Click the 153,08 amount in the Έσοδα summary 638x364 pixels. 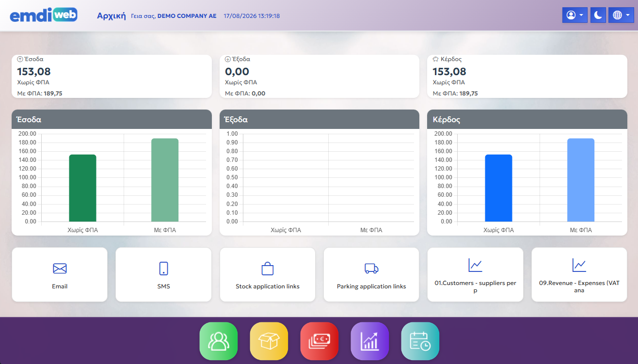tap(34, 72)
